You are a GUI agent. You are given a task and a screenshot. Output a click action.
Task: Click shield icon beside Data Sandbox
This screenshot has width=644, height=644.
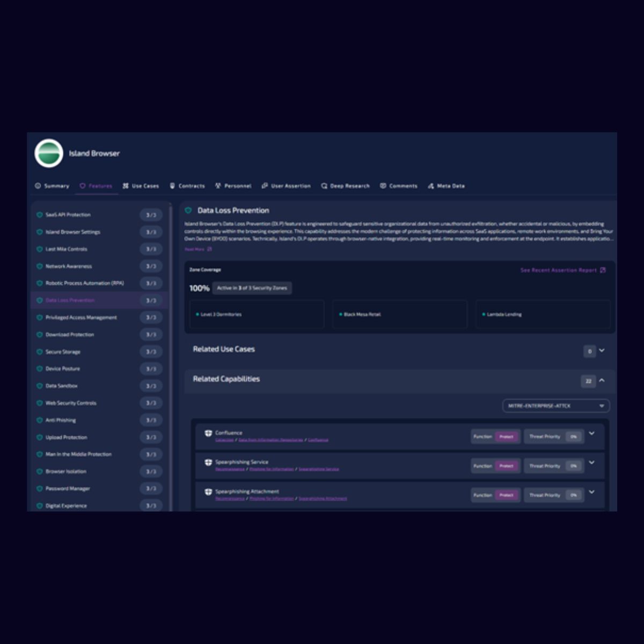tap(39, 386)
